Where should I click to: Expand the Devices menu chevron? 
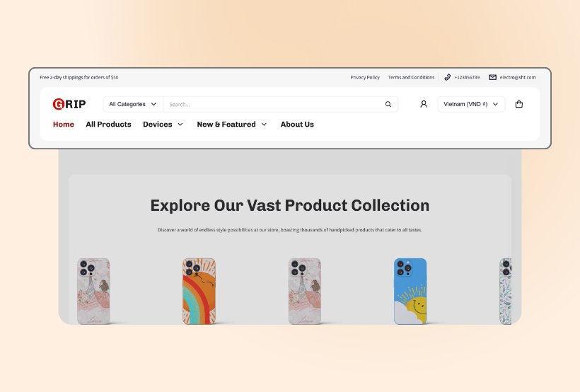coord(180,125)
